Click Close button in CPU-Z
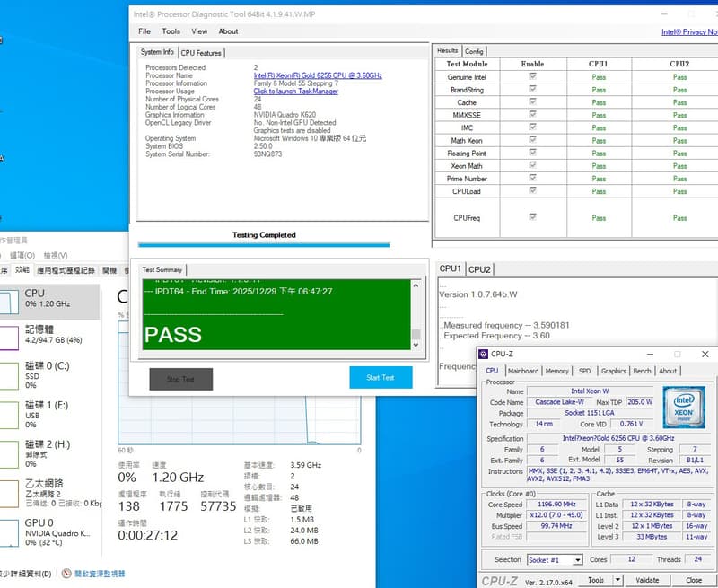This screenshot has height=588, width=718. [x=694, y=580]
